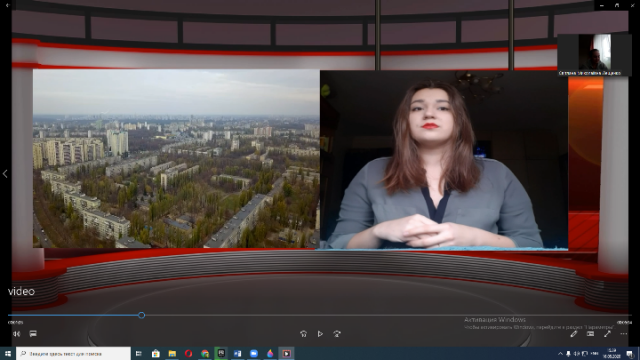Switch player to mini view
Screen dimensions: 640x360
pos(590,334)
